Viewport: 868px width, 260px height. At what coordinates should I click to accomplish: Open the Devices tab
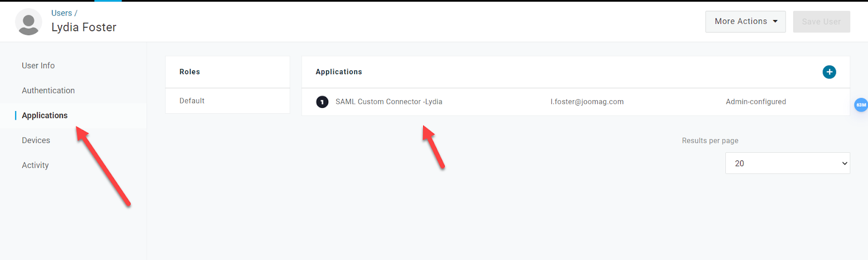36,140
